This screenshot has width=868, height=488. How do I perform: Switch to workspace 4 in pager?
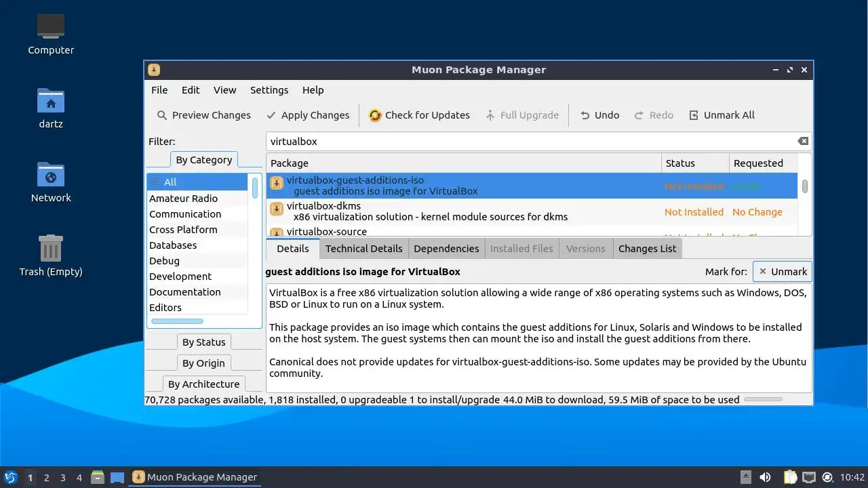pyautogui.click(x=79, y=477)
